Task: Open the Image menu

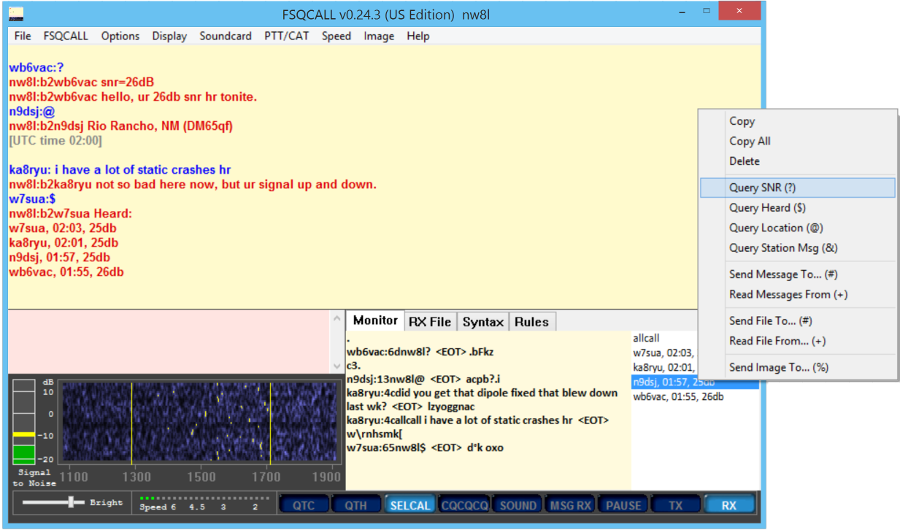Action: pos(379,36)
